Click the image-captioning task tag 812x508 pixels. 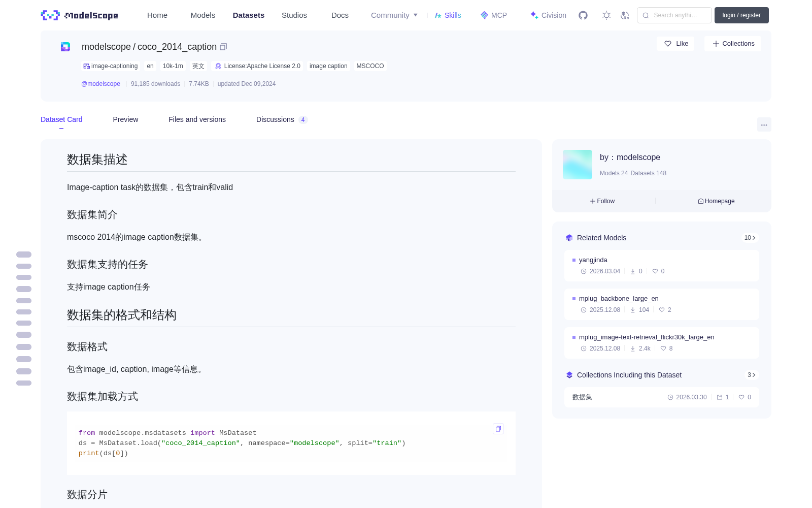coord(111,66)
